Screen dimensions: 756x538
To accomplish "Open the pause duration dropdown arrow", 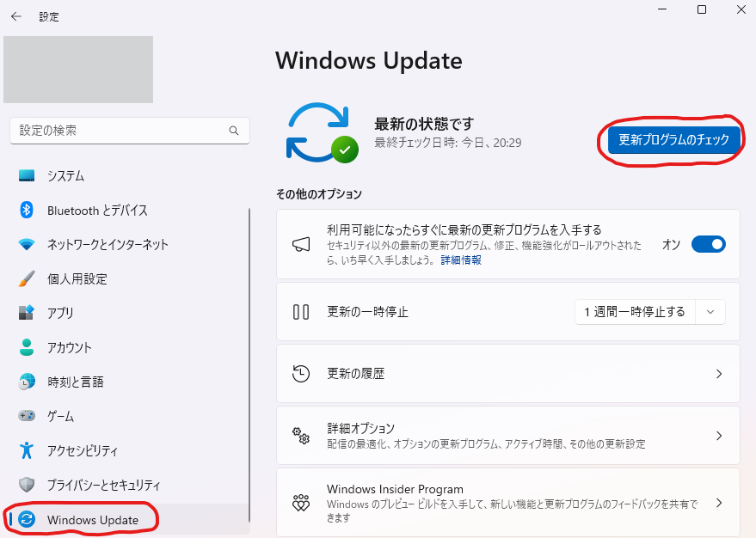I will (710, 312).
